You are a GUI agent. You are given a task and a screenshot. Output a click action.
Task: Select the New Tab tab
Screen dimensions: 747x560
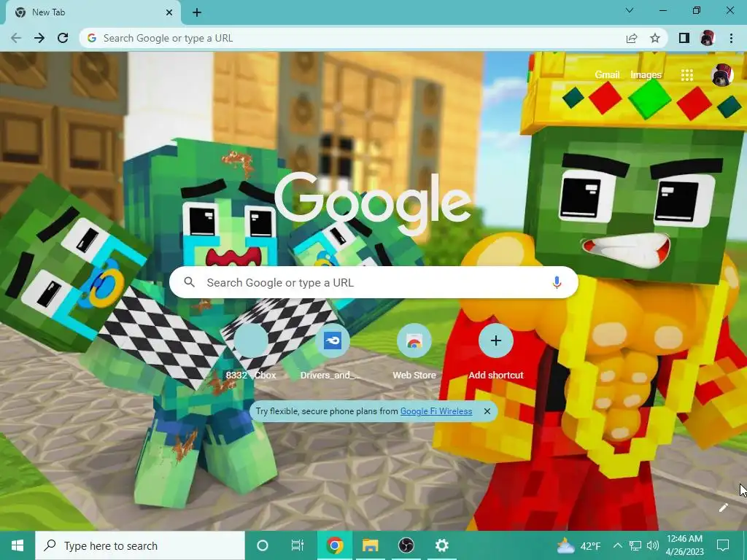(x=93, y=13)
